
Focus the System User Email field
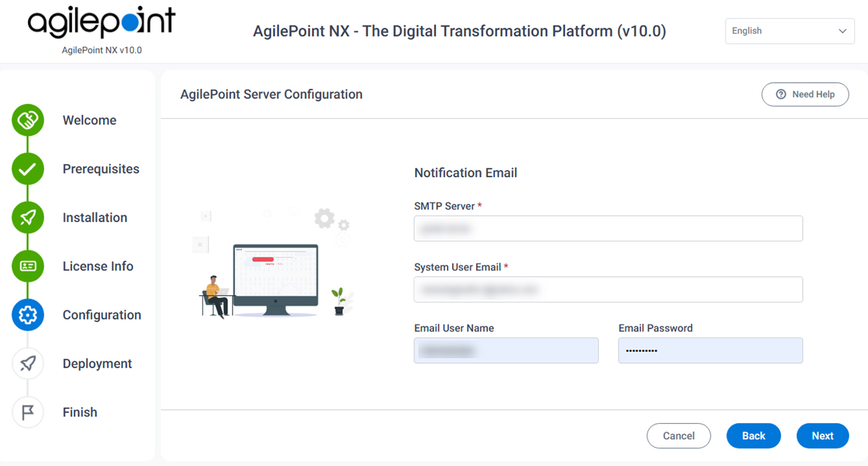[x=608, y=290]
